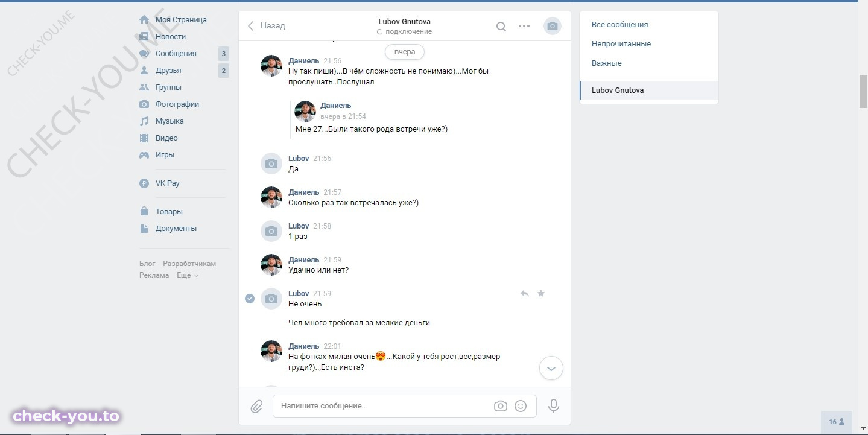The image size is (868, 435).
Task: Record a voice message with microphone icon
Action: [554, 406]
